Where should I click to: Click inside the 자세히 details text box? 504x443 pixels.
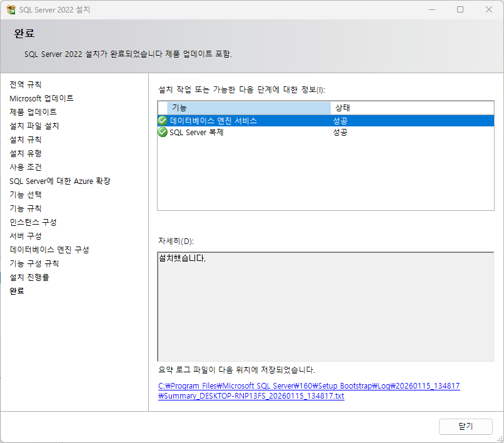click(326, 307)
